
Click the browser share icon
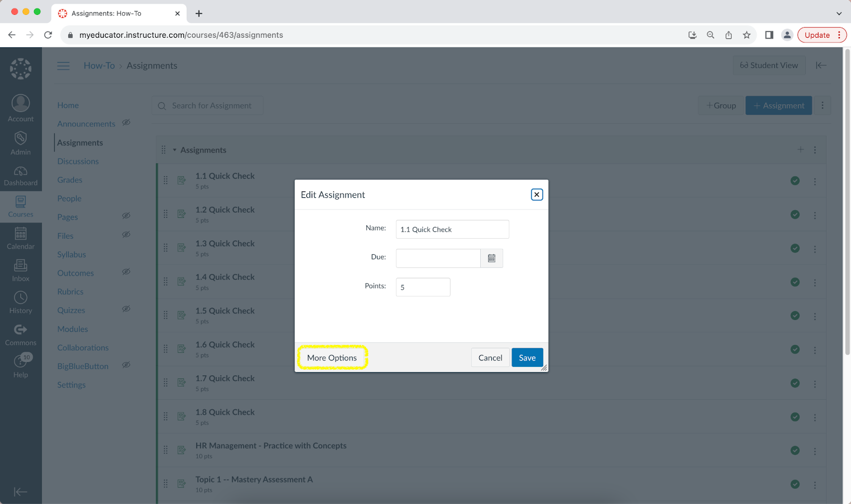click(x=729, y=35)
